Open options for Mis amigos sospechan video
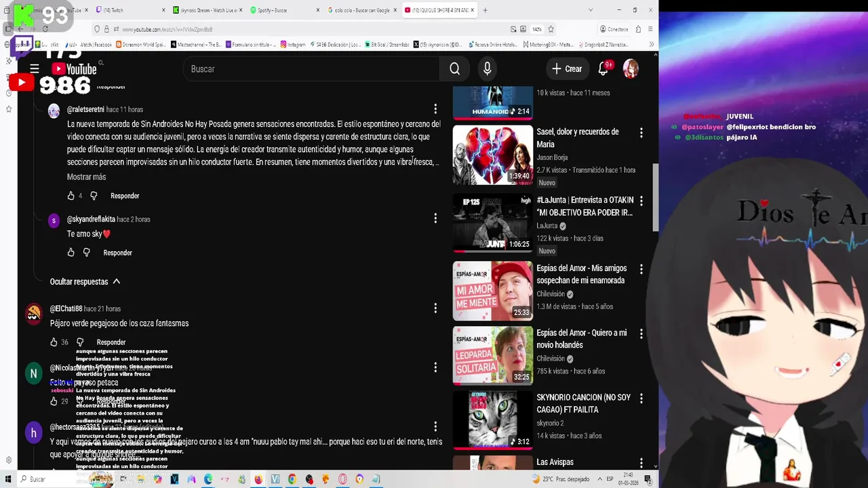Image resolution: width=868 pixels, height=488 pixels. coord(641,270)
